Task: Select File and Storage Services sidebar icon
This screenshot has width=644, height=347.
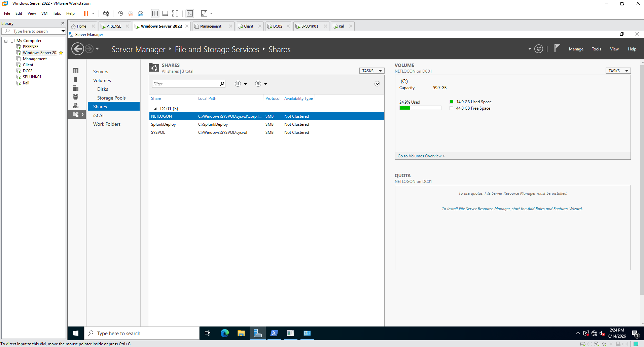Action: 77,115
